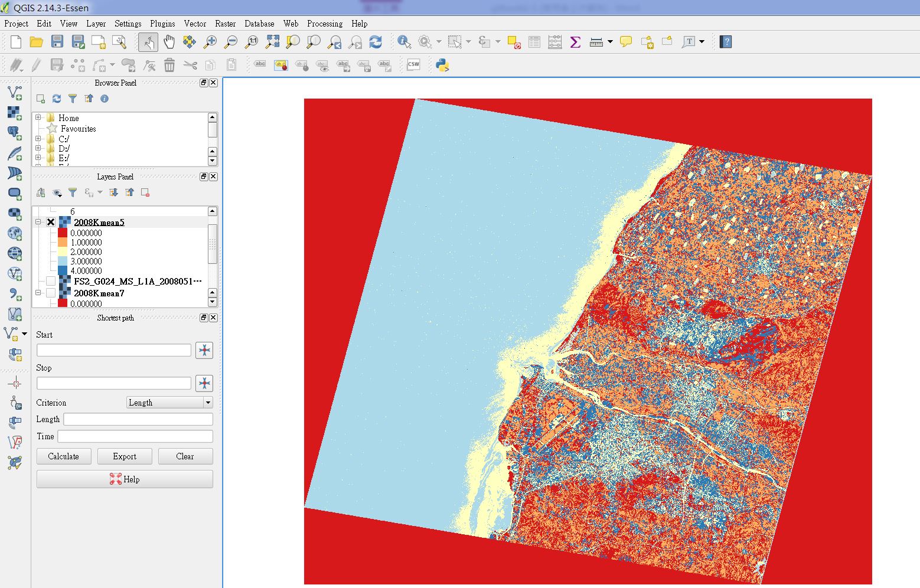Open the Plugins menu

point(162,24)
